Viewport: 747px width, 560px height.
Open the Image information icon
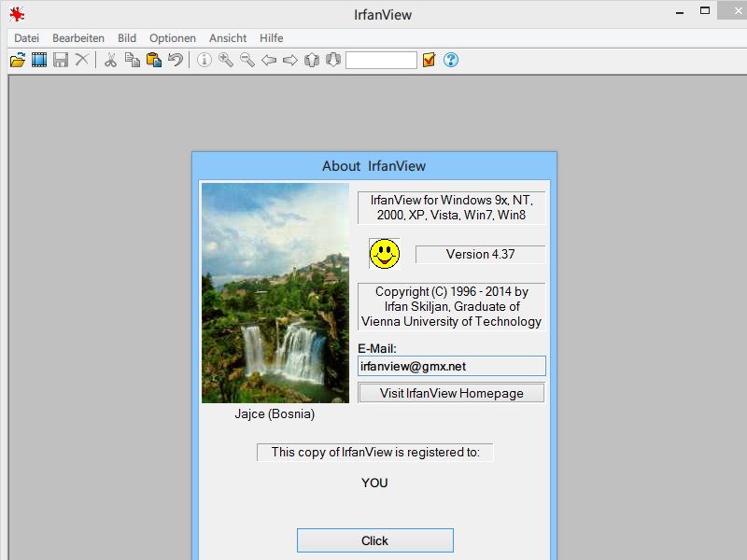pyautogui.click(x=204, y=60)
